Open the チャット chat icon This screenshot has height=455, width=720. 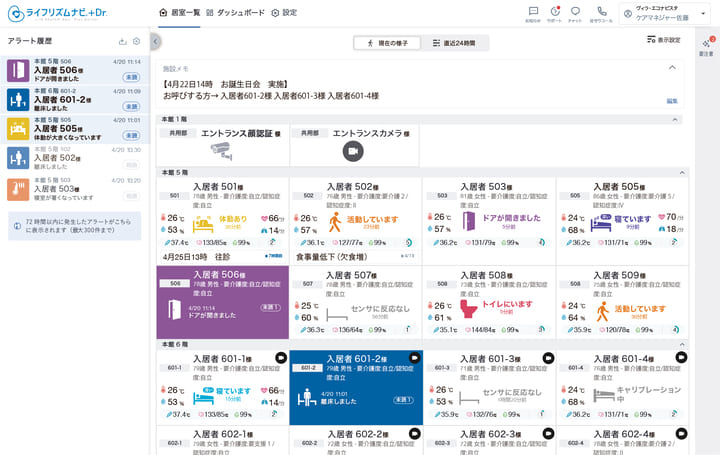tap(576, 12)
